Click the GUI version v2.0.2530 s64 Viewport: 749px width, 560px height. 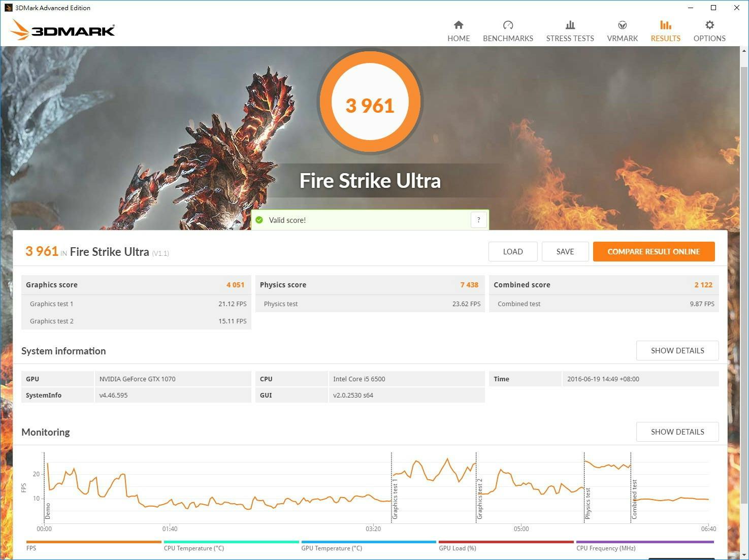point(353,395)
